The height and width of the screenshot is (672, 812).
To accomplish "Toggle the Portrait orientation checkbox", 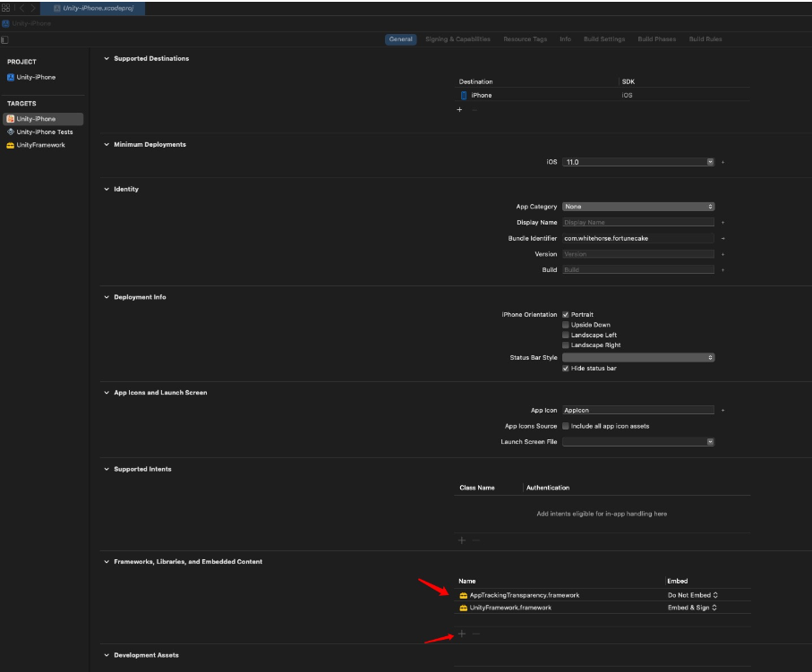I will (566, 315).
